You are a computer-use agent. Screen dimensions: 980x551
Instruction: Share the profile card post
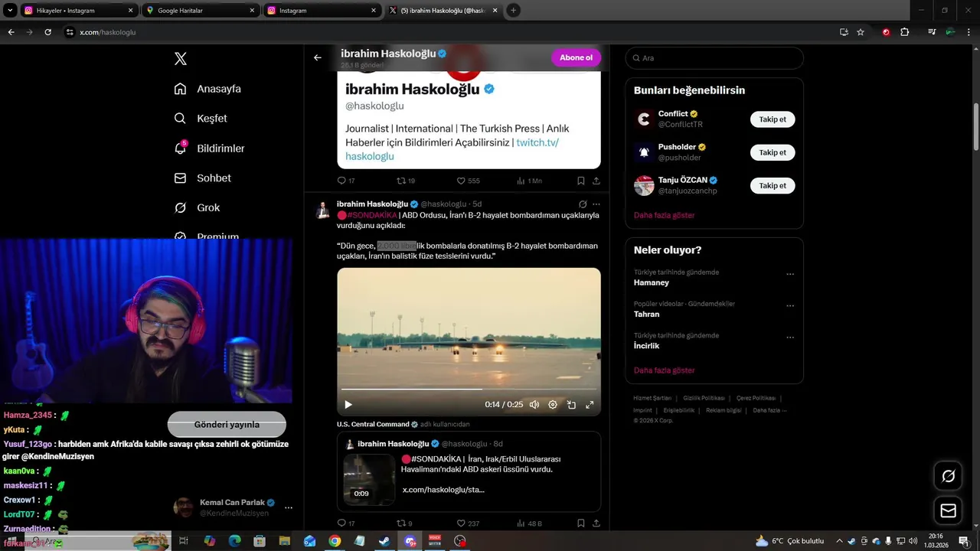(596, 181)
